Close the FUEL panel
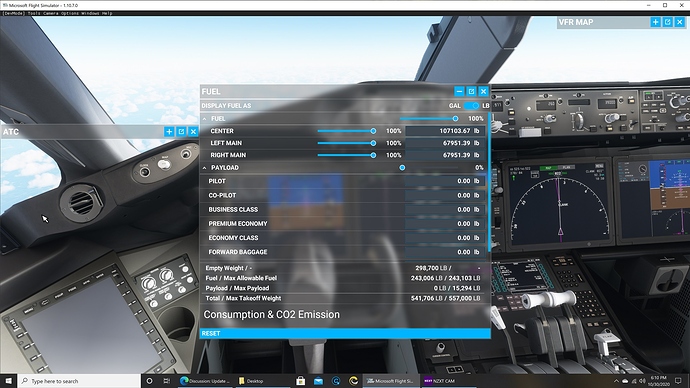This screenshot has height=388, width=690. pyautogui.click(x=483, y=91)
